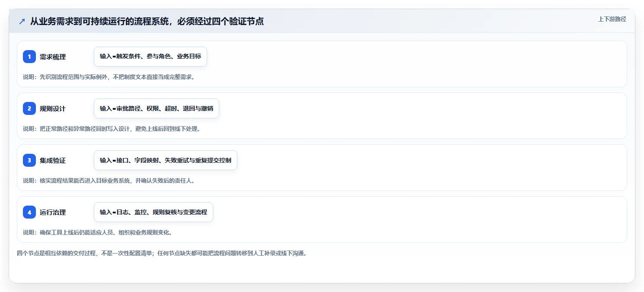Click the note 先识别流程范围与实际例外
Image resolution: width=644 pixels, height=292 pixels.
click(109, 77)
